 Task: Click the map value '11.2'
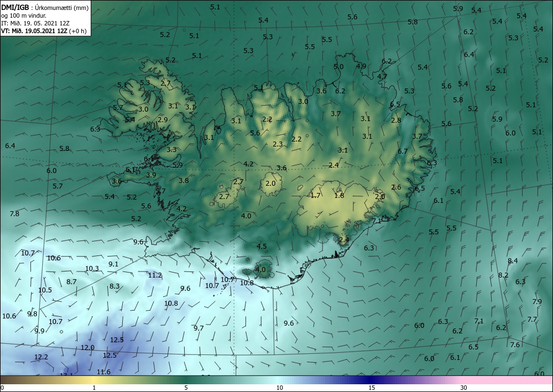(x=155, y=275)
